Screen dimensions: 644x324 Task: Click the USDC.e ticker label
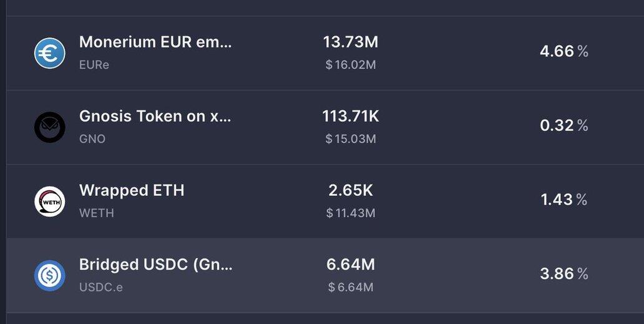[x=100, y=287]
